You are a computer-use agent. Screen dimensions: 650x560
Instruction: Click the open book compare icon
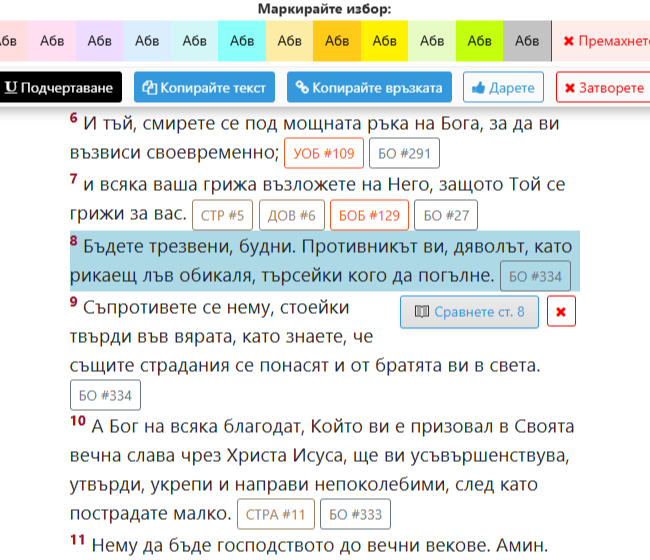[422, 312]
